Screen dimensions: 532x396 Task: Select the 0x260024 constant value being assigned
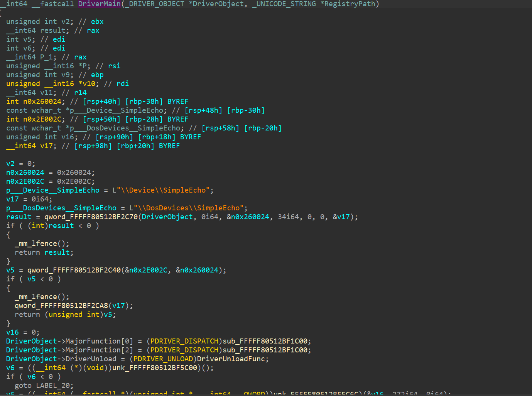[74, 173]
